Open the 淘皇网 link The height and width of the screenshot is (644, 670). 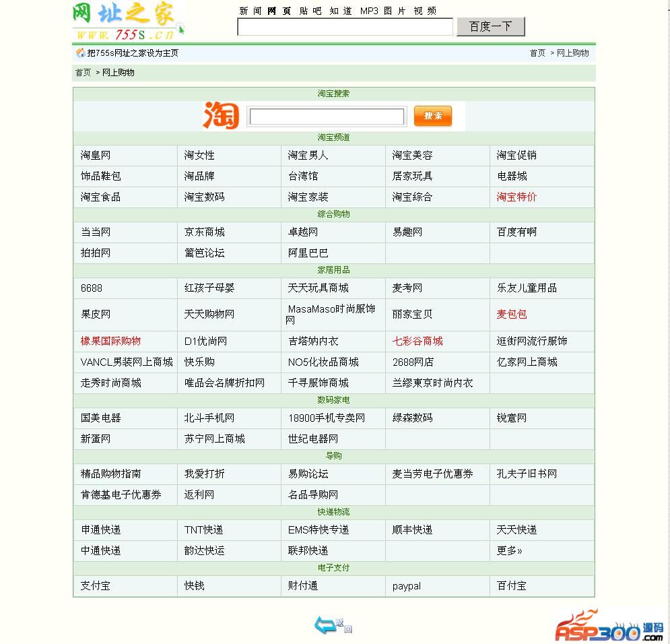96,155
